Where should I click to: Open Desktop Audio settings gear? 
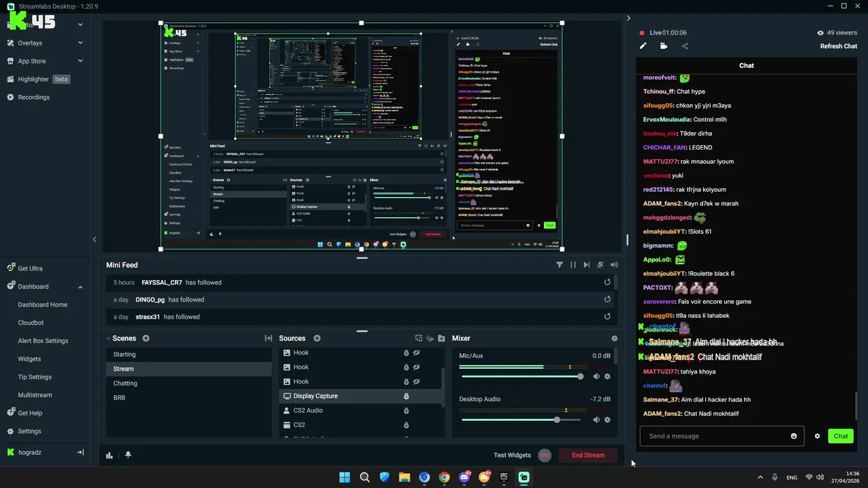pyautogui.click(x=607, y=420)
